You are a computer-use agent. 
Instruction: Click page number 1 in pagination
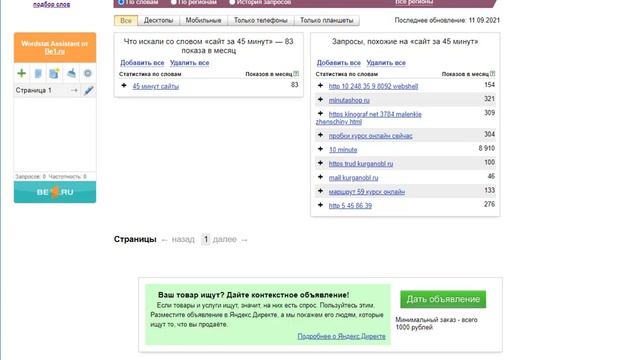pyautogui.click(x=206, y=240)
